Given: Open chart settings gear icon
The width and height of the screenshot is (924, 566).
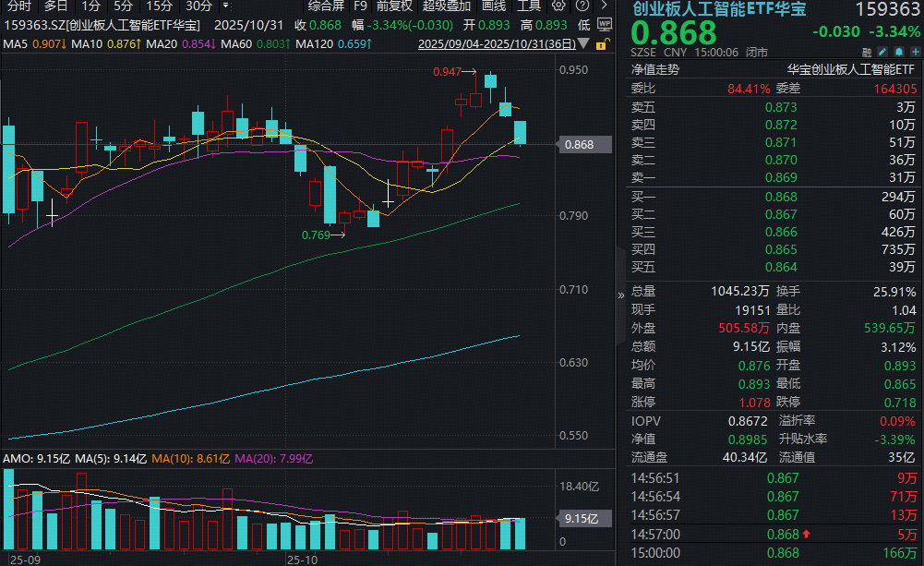Looking at the screenshot, I should pyautogui.click(x=557, y=6).
